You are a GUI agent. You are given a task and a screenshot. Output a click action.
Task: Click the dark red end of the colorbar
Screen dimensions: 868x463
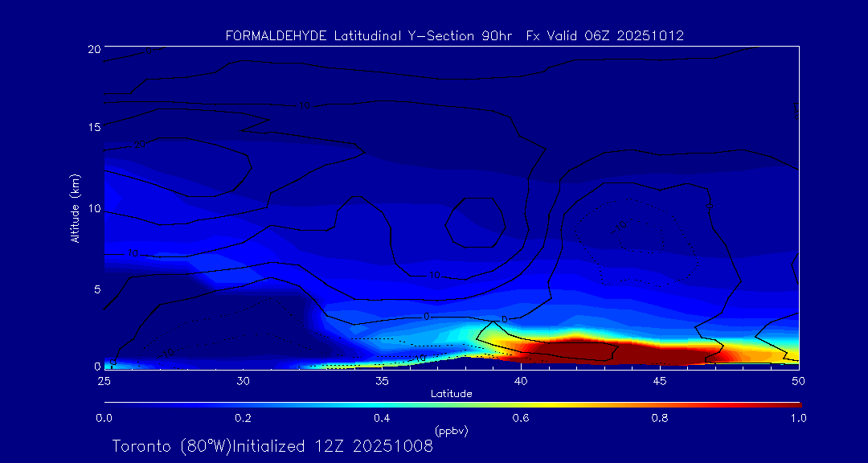[792, 403]
